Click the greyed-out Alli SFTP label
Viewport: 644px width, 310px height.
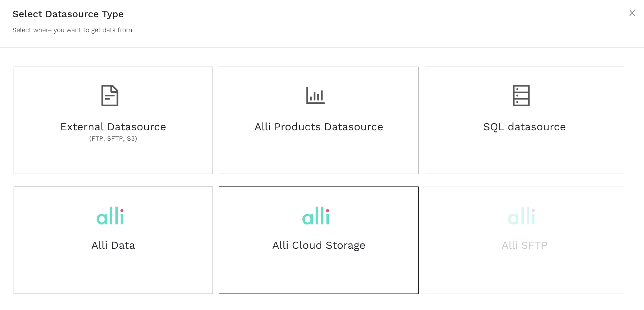click(525, 245)
